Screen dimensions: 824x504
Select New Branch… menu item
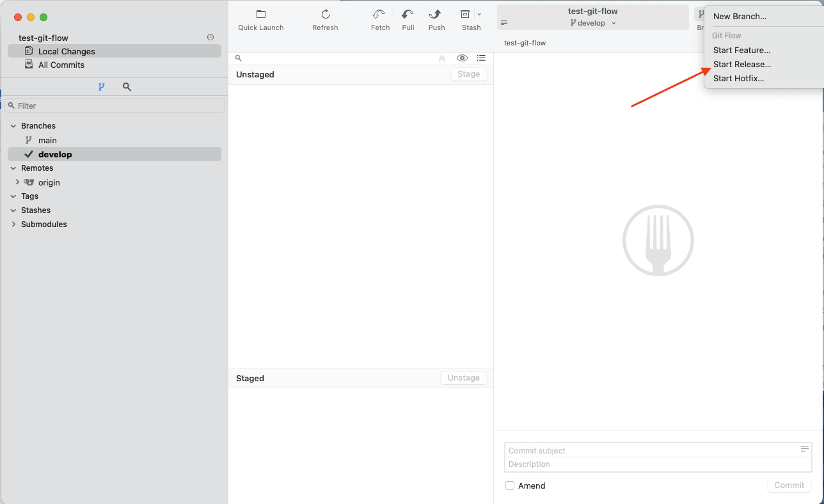(x=740, y=17)
